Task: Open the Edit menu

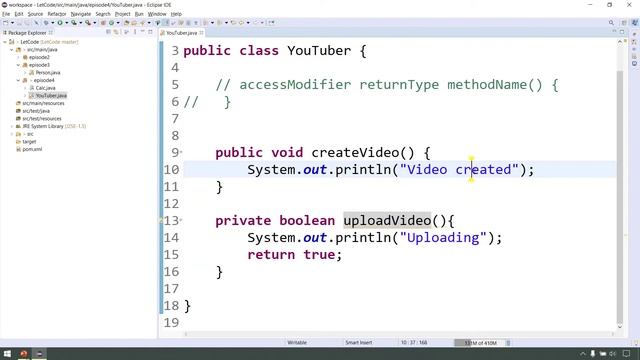Action: click(x=19, y=14)
